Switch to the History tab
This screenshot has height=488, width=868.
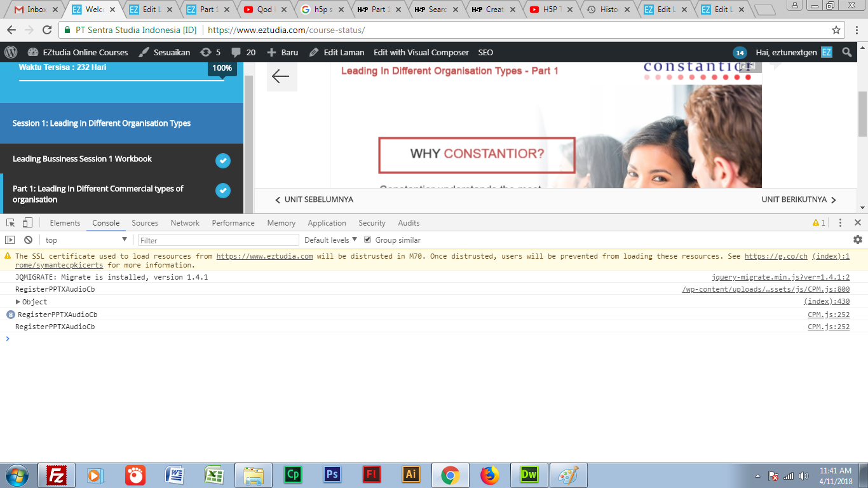pyautogui.click(x=608, y=10)
